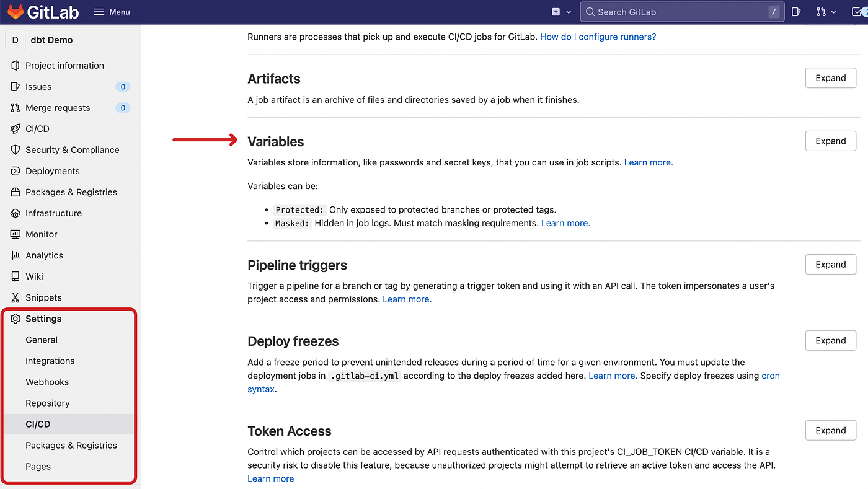Screen dimensions: 868x489
Task: Expand the Token Access section
Action: [x=830, y=430]
